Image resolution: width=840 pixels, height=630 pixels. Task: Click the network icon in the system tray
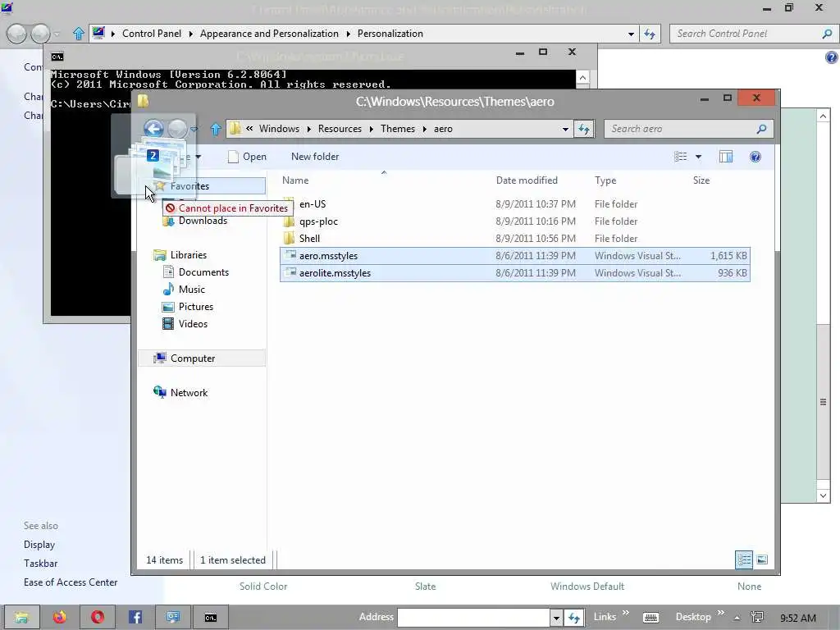(757, 617)
